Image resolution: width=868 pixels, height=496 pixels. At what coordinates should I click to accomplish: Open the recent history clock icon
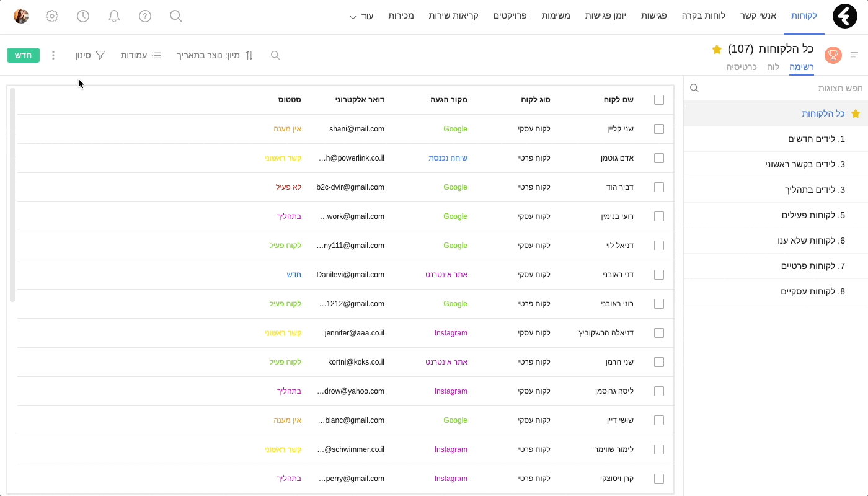coord(83,16)
